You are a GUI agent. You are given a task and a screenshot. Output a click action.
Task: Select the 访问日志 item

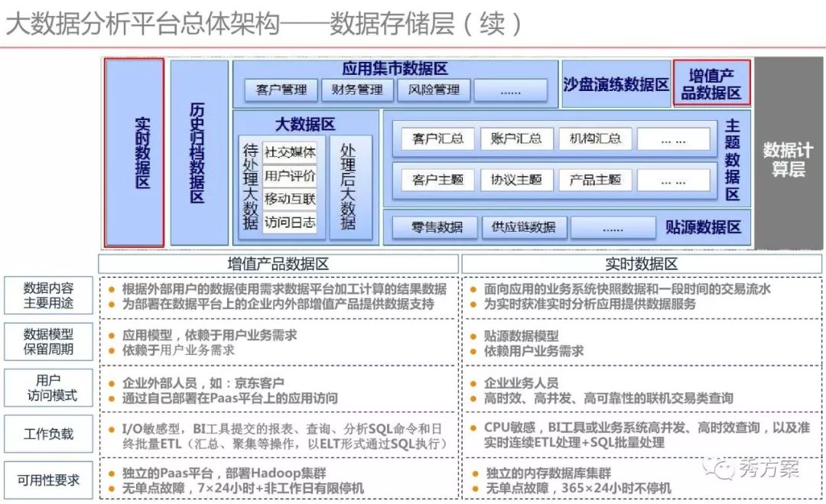coord(290,222)
